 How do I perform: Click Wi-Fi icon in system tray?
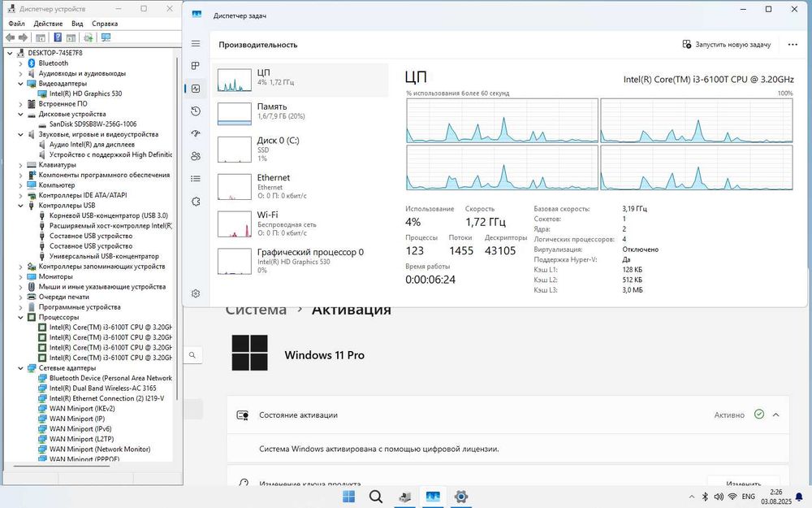pyautogui.click(x=732, y=497)
